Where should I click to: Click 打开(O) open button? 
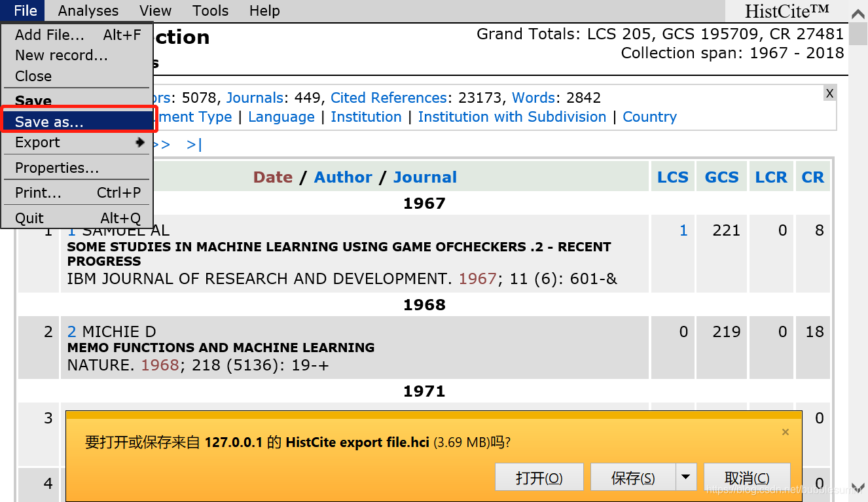coord(539,477)
